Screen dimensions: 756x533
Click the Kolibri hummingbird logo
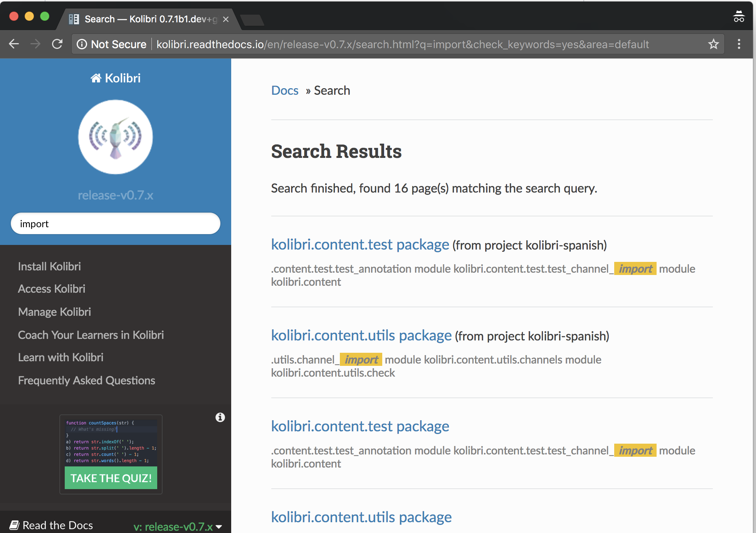116,137
